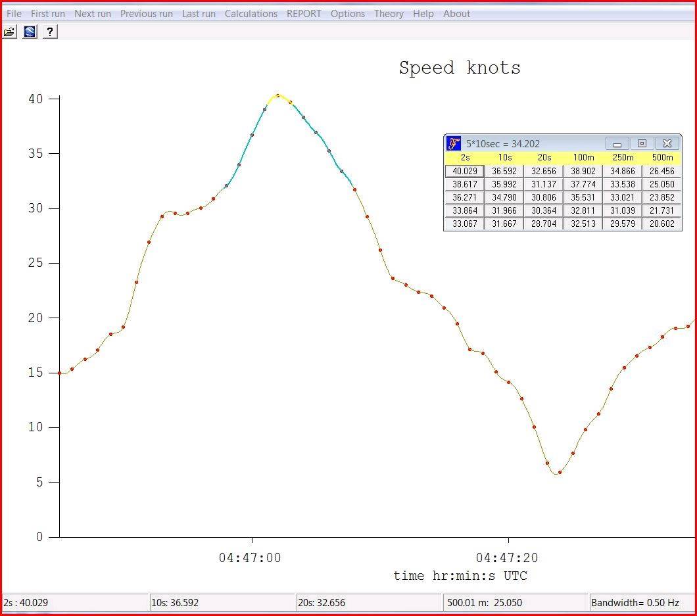The image size is (697, 616).
Task: Click the Google Earth globe toolbar icon
Action: point(30,32)
